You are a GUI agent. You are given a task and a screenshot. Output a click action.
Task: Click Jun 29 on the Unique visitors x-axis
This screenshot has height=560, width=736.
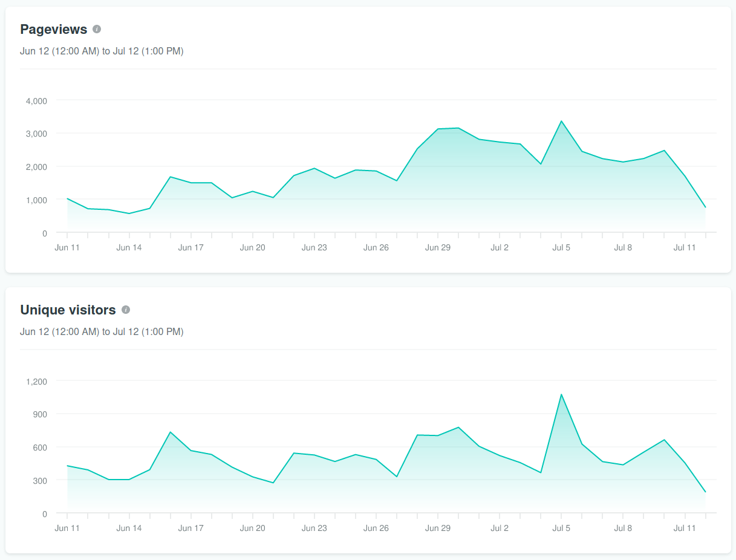point(438,528)
